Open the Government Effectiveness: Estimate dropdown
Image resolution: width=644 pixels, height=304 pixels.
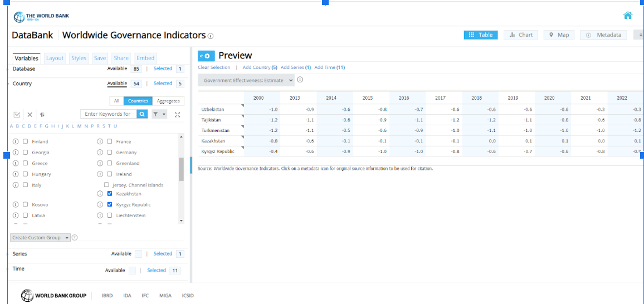coord(246,80)
